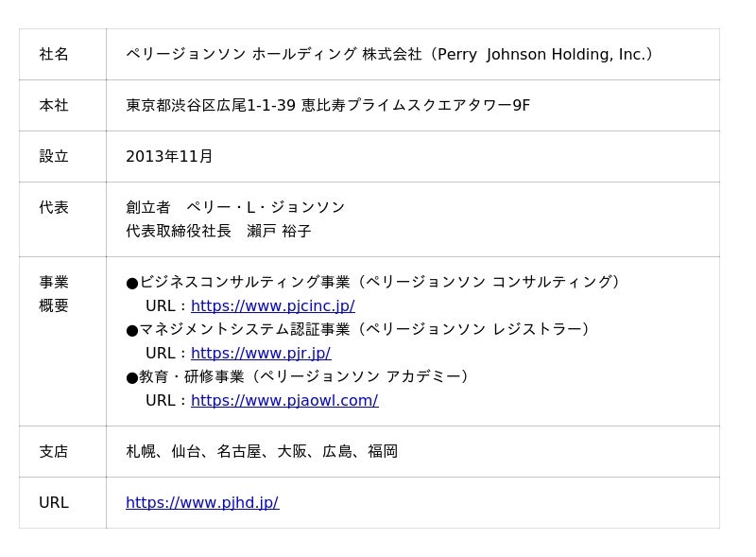The width and height of the screenshot is (756, 557).
Task: Click the 設立 row header cell
Action: (x=62, y=156)
